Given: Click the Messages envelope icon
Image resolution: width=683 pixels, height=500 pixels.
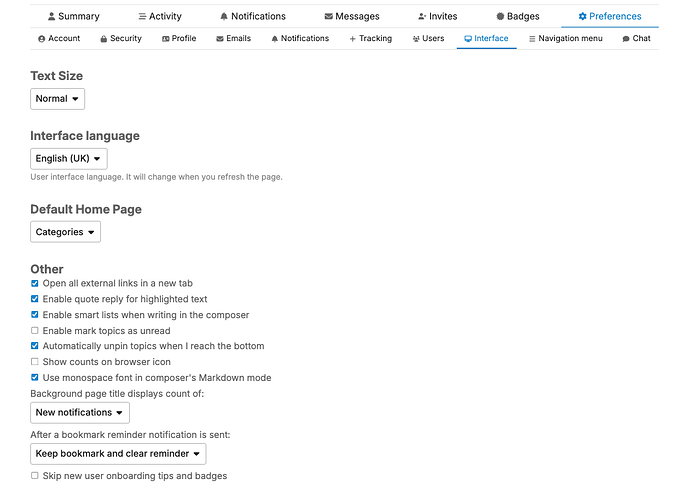Looking at the screenshot, I should click(x=329, y=17).
